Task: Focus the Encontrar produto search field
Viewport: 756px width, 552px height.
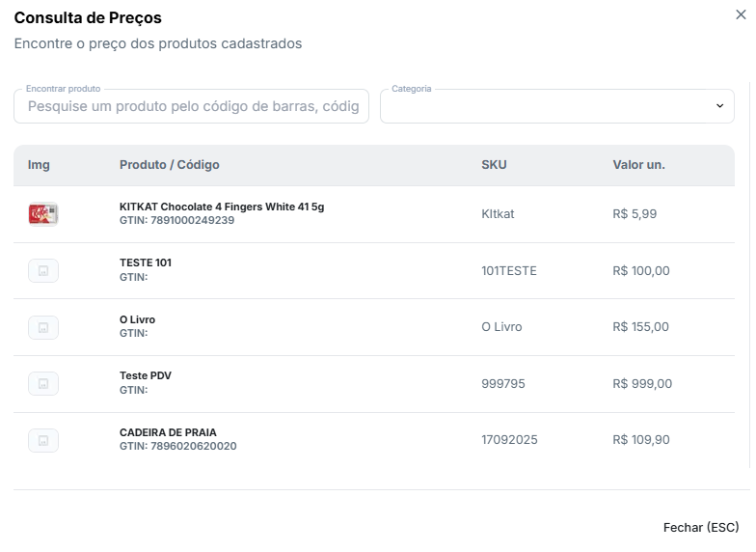Action: point(192,106)
